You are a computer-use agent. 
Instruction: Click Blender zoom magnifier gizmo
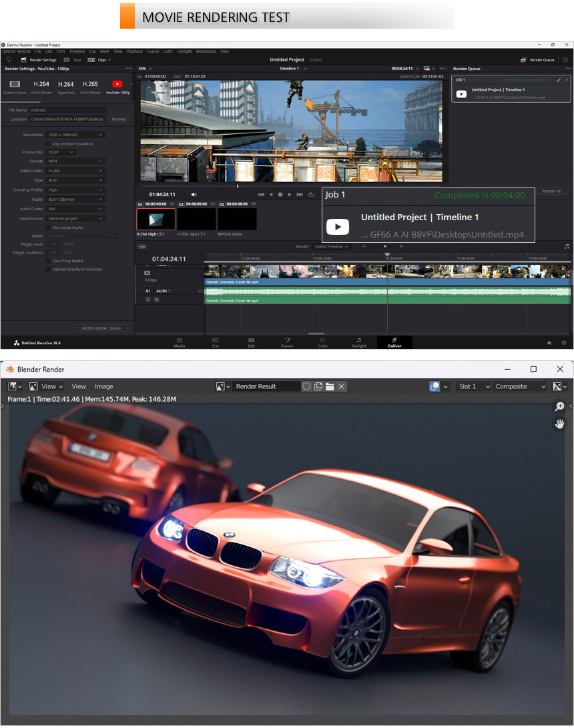pos(559,407)
